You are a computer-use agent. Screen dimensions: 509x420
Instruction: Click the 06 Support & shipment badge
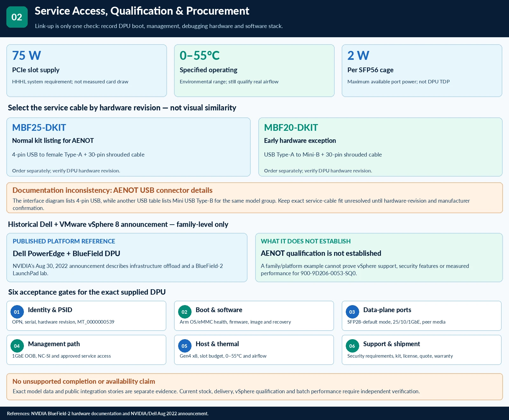click(352, 346)
